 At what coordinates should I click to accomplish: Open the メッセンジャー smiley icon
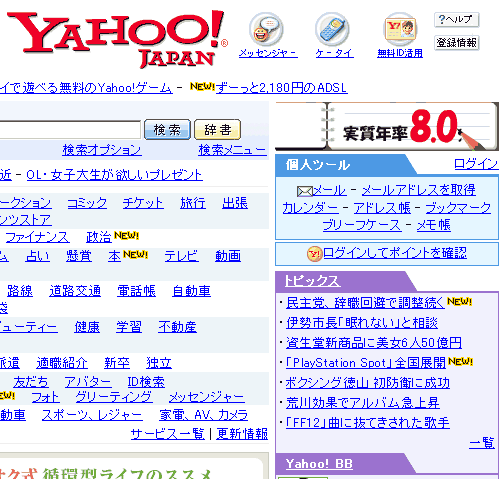pyautogui.click(x=266, y=29)
